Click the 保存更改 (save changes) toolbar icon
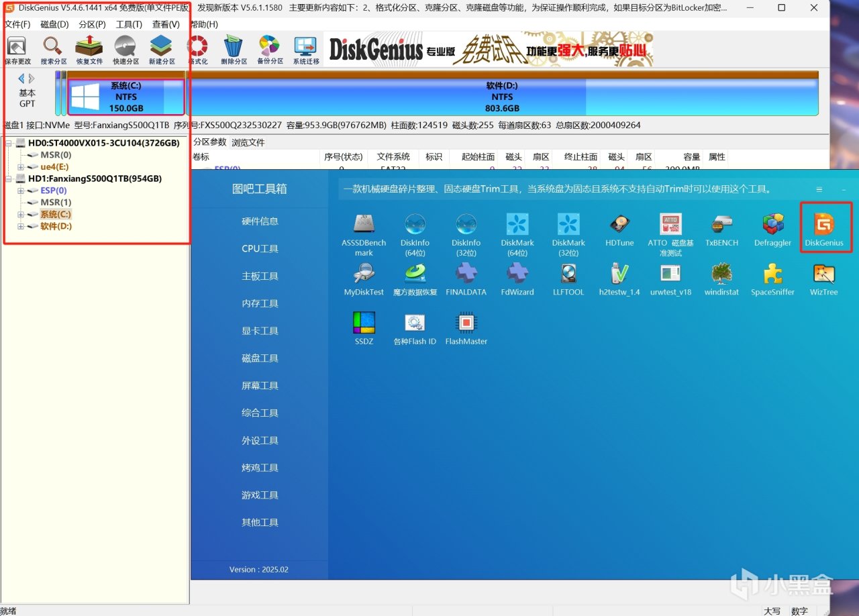 tap(17, 50)
